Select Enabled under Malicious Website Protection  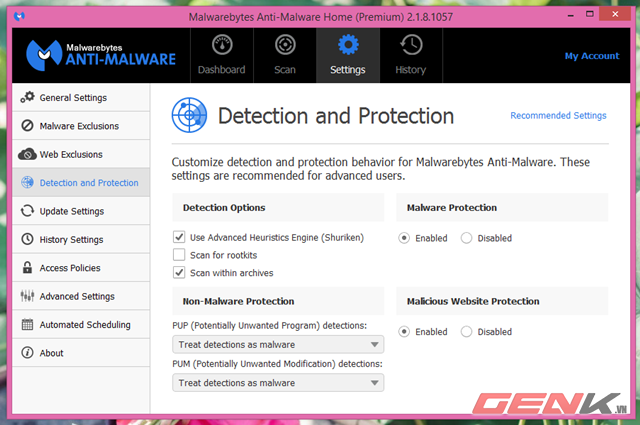(404, 332)
